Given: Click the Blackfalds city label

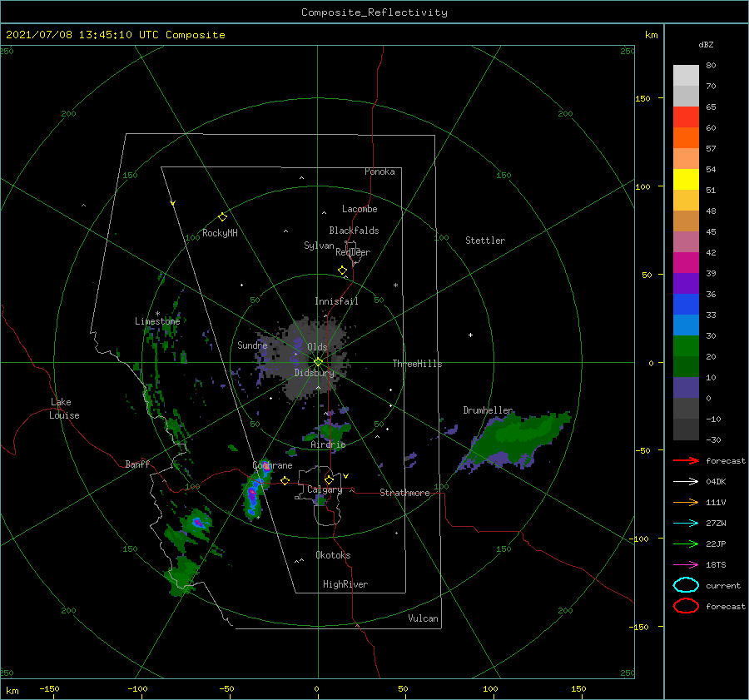Looking at the screenshot, I should [x=354, y=231].
